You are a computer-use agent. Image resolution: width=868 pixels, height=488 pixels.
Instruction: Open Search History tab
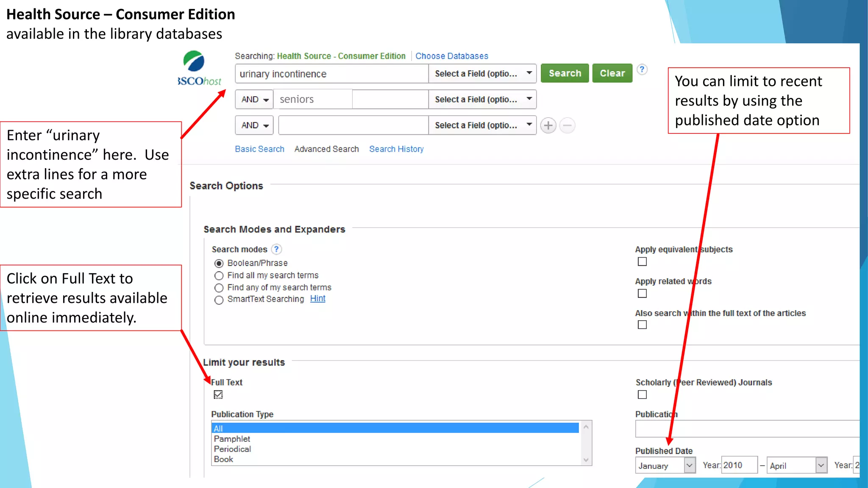396,149
